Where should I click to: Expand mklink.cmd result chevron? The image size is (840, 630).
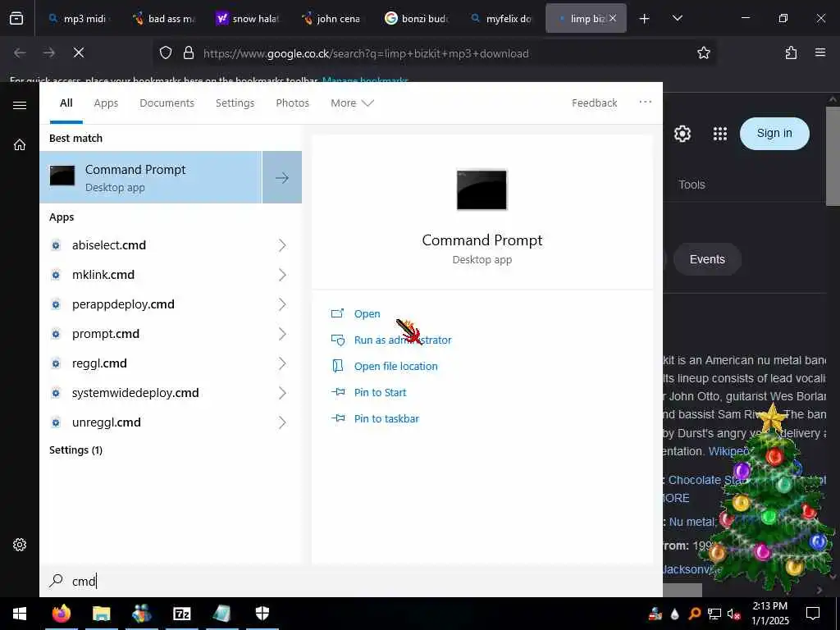pos(282,275)
